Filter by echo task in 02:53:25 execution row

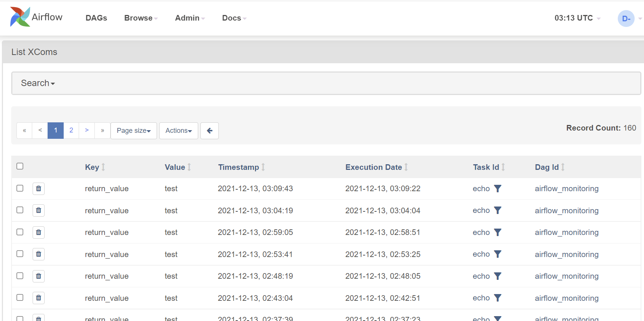click(x=498, y=254)
